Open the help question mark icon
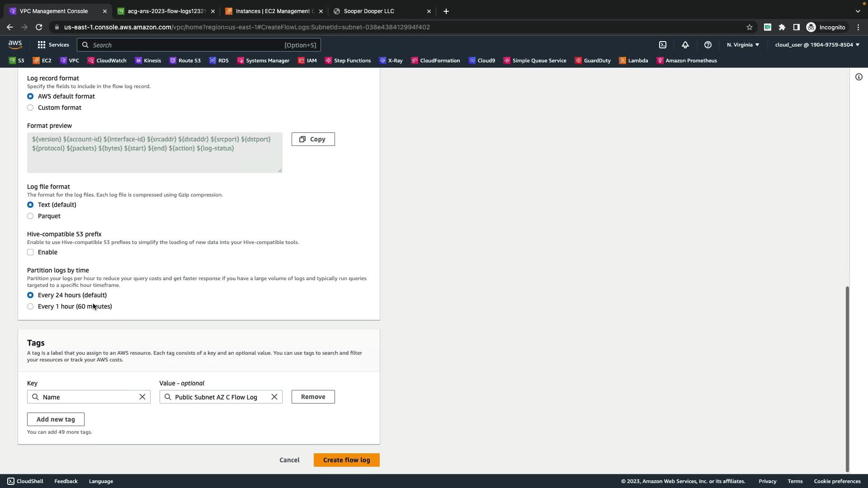Screen dimensions: 868x488 (708, 45)
